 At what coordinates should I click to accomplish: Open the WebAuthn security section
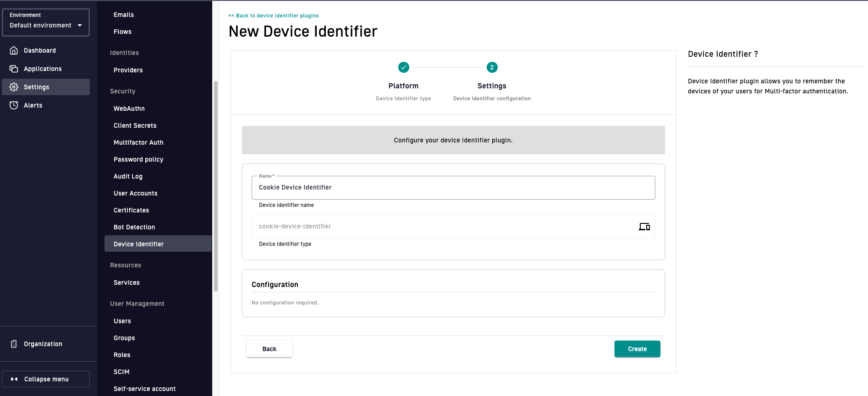(x=129, y=108)
